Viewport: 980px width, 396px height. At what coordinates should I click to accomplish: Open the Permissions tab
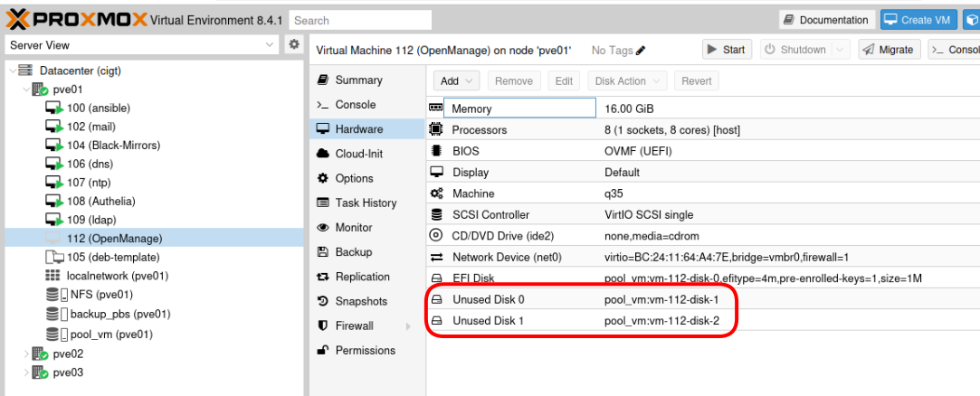[x=367, y=351]
